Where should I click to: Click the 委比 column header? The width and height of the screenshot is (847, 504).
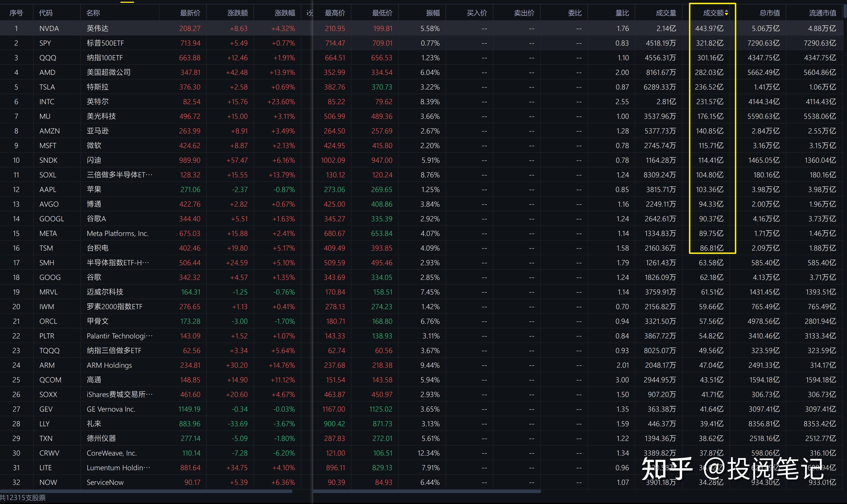click(575, 13)
